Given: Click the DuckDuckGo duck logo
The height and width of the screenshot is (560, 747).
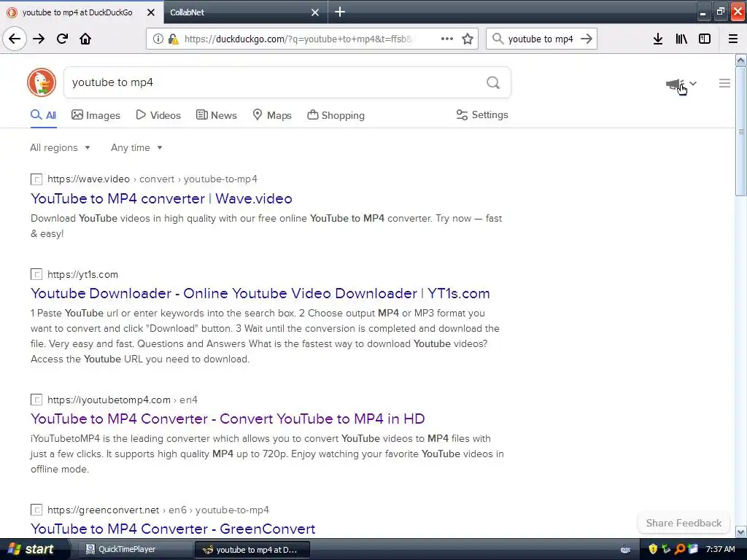Looking at the screenshot, I should (x=42, y=82).
